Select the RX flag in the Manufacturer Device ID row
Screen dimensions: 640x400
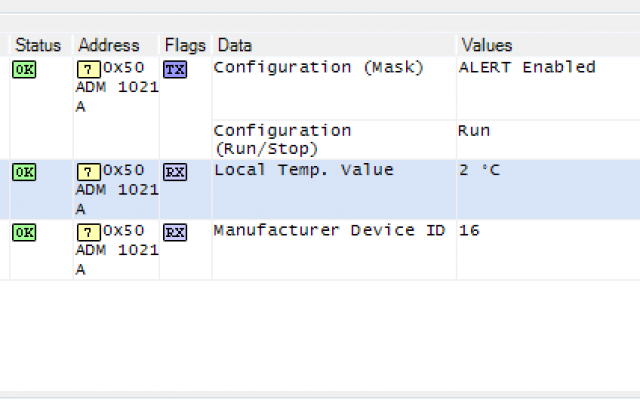pyautogui.click(x=174, y=232)
